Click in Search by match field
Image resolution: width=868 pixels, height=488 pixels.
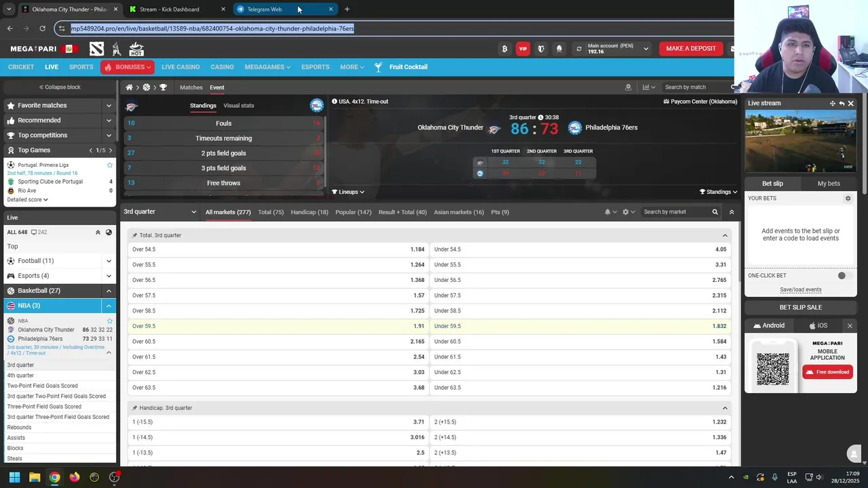[x=697, y=87]
